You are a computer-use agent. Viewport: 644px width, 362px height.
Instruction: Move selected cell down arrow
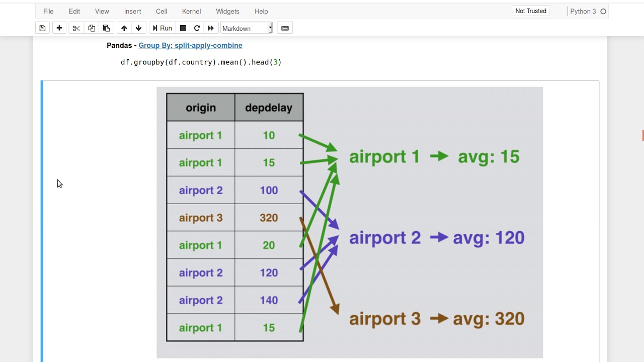139,28
